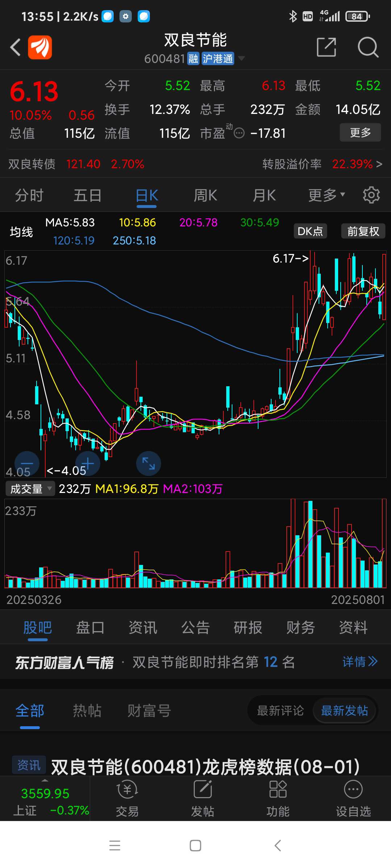Open 双良转债 convertible bond row

pyautogui.click(x=76, y=164)
